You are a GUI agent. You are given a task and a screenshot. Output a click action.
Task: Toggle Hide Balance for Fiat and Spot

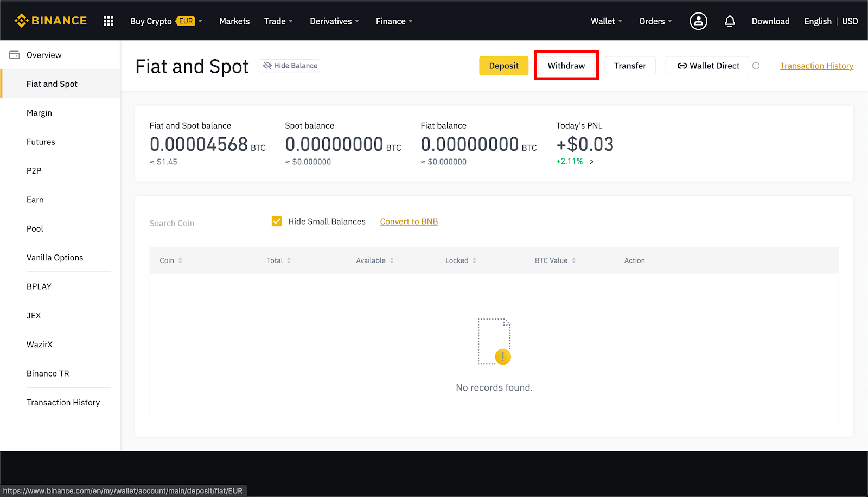[x=289, y=65]
